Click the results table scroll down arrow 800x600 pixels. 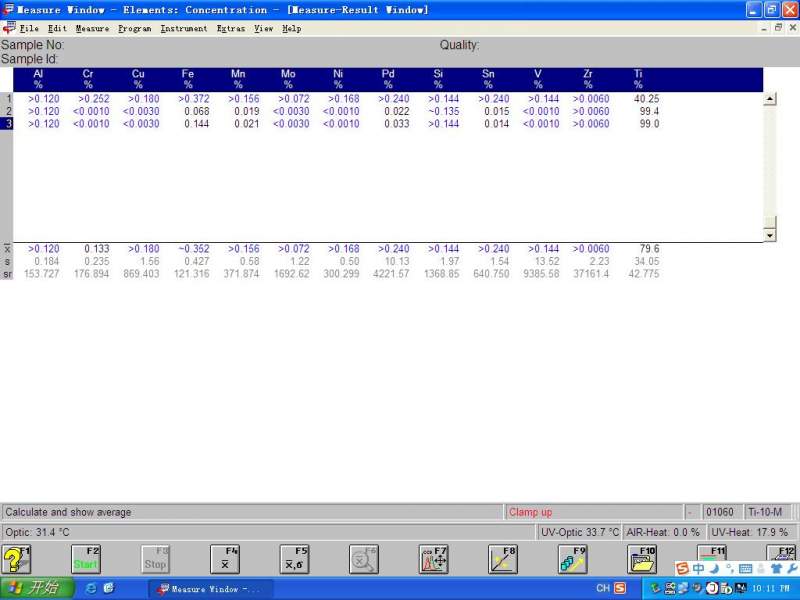click(769, 235)
